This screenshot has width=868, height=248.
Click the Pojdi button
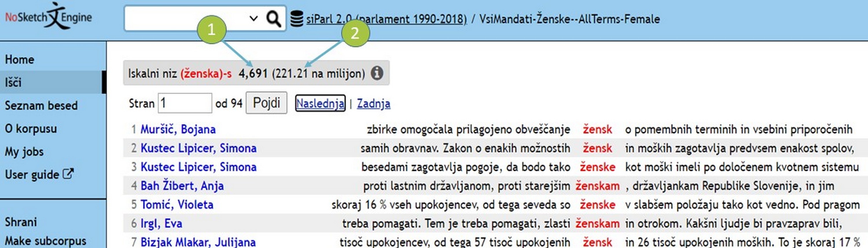[266, 103]
